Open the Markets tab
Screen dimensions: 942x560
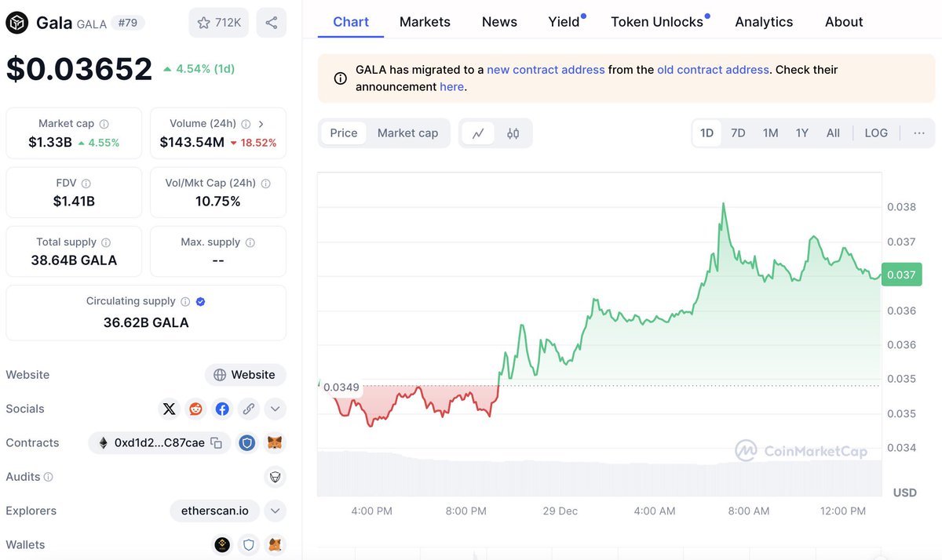click(x=425, y=22)
